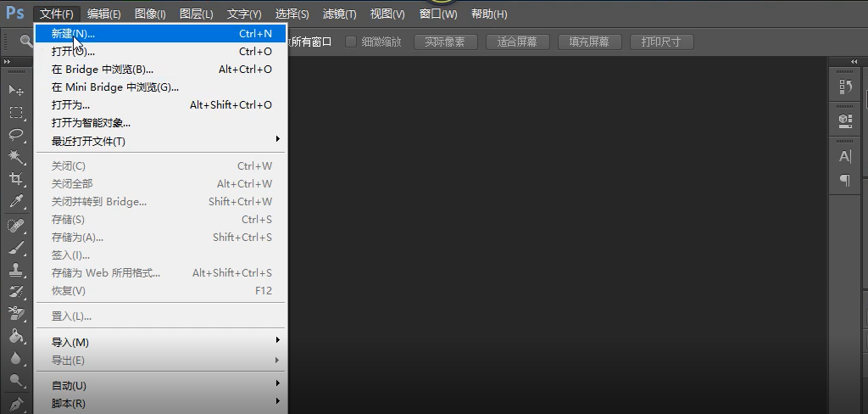Click 关闭(C) menu entry
Viewport: 868px width, 414px height.
(160, 165)
